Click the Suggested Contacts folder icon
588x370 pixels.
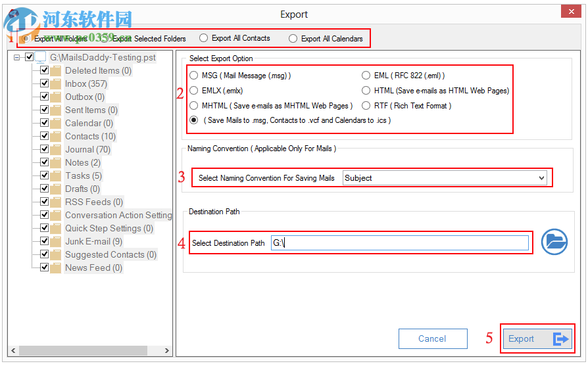click(x=55, y=254)
